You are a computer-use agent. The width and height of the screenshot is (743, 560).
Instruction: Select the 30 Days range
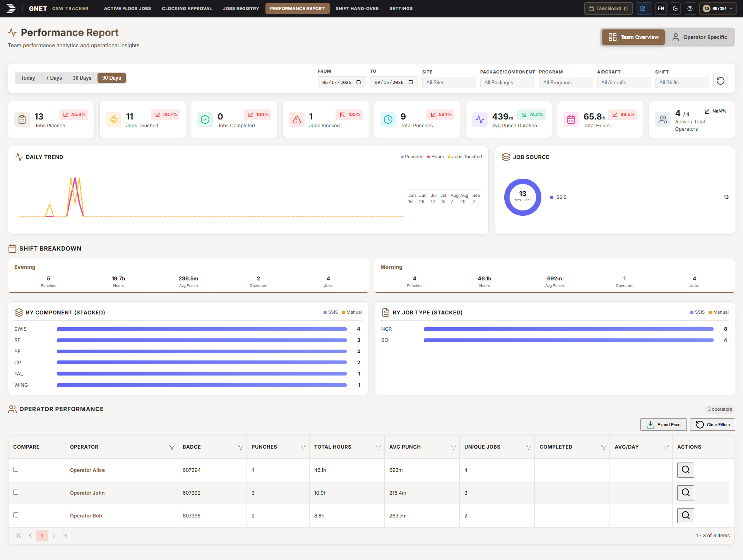pos(82,78)
